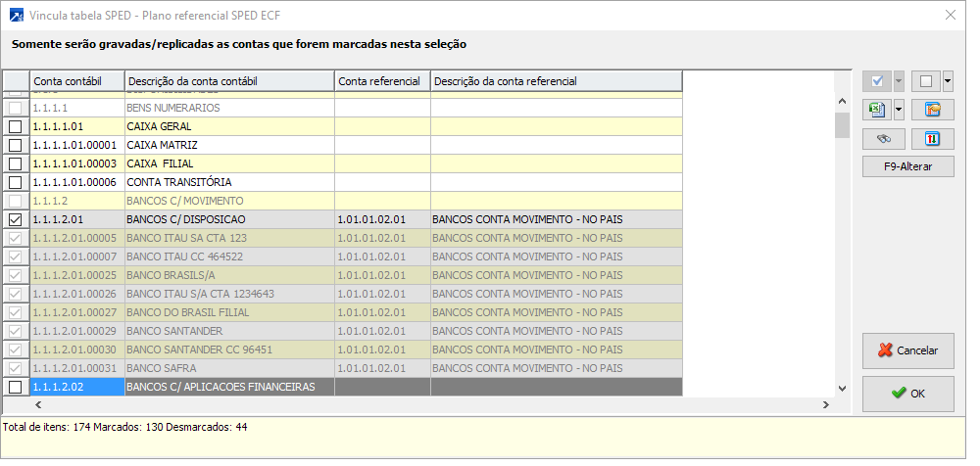980x466 pixels.
Task: Click the Descrição da conta referencial header
Action: (x=557, y=81)
